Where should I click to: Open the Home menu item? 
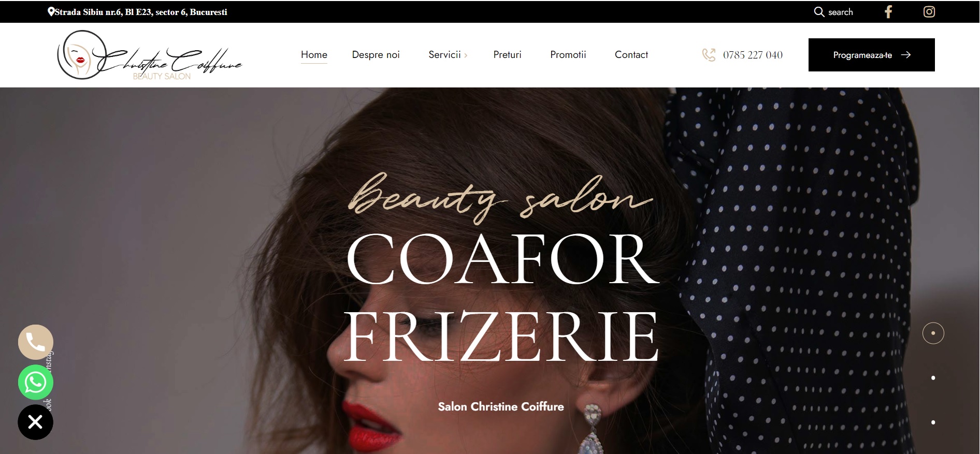[x=314, y=55]
